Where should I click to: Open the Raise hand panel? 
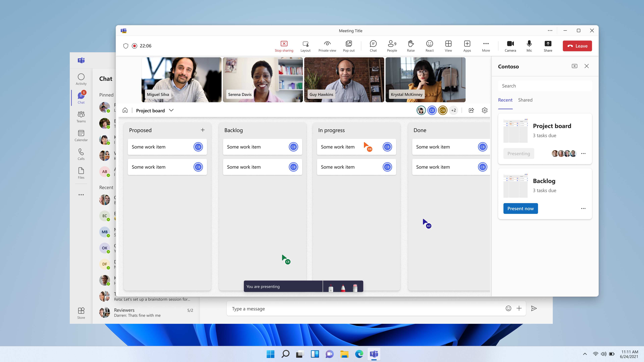(410, 46)
